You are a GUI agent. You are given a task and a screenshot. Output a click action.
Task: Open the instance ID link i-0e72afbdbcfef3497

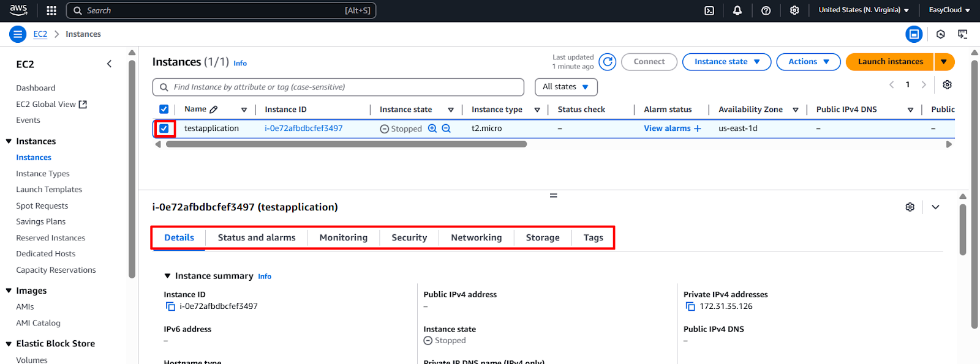point(304,128)
